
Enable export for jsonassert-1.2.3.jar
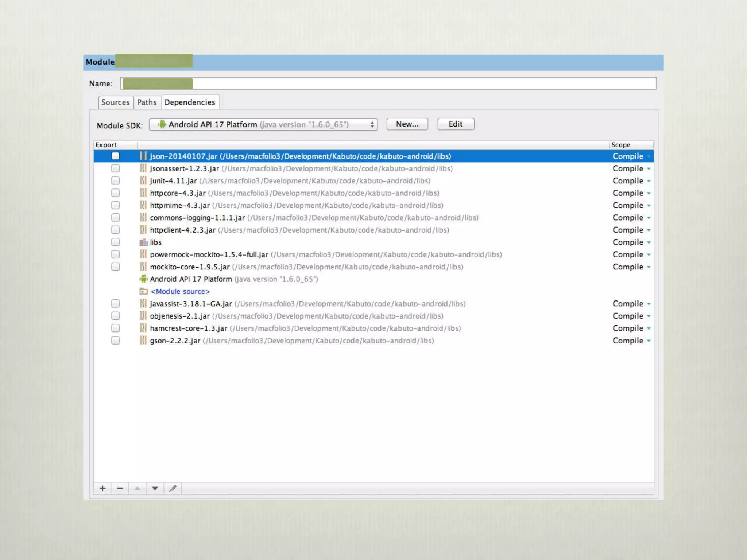point(115,168)
